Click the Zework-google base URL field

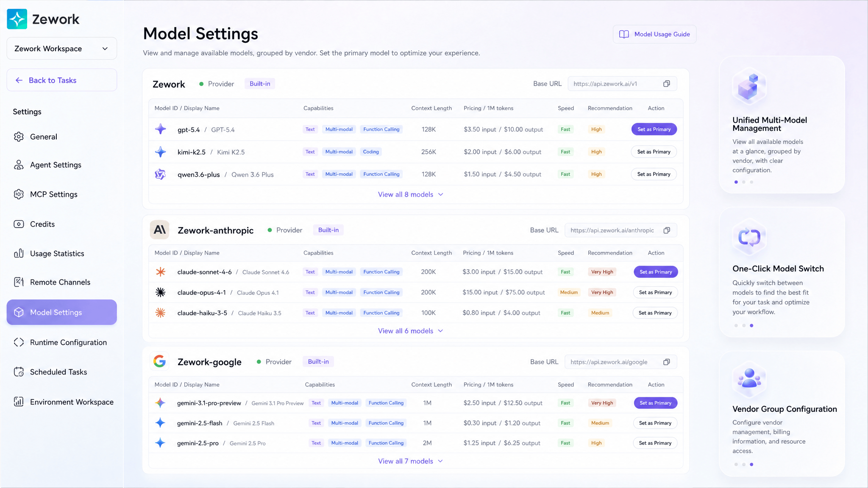click(x=621, y=362)
